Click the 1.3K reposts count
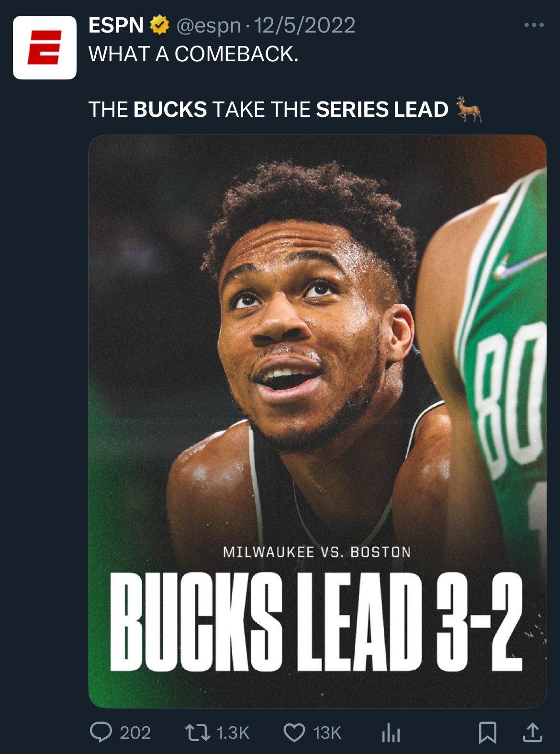This screenshot has height=754, width=560. pyautogui.click(x=233, y=733)
